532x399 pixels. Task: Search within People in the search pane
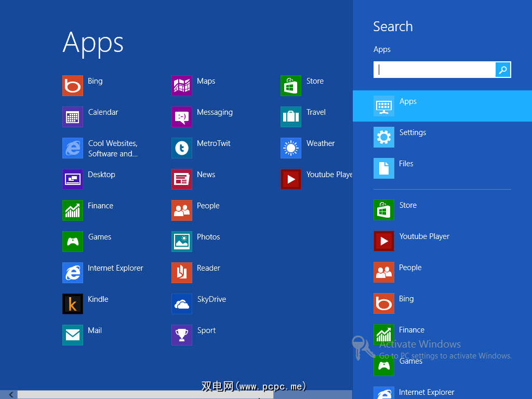pos(443,272)
